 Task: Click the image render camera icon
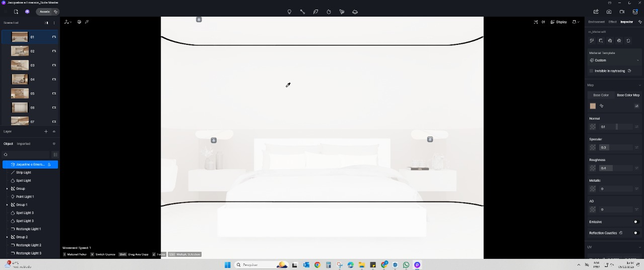click(609, 12)
